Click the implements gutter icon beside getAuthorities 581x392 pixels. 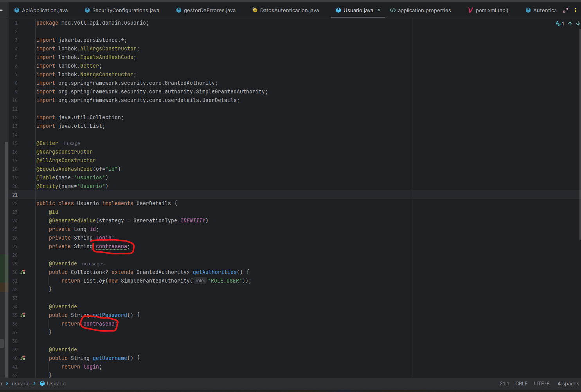(23, 272)
